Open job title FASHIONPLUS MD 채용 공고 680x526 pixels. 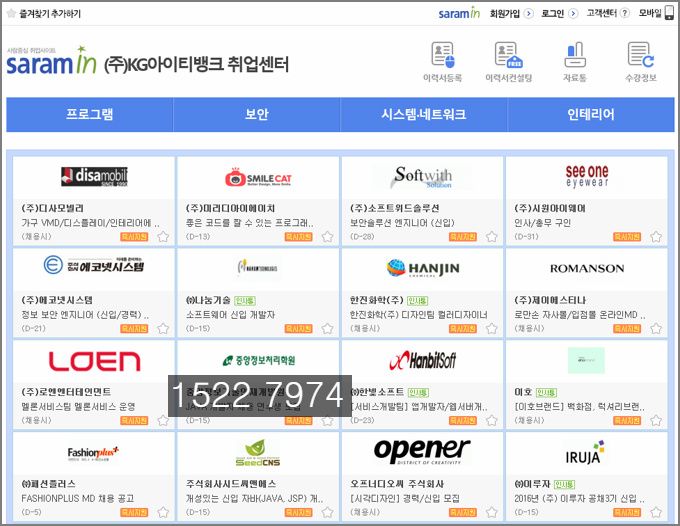tap(78, 499)
